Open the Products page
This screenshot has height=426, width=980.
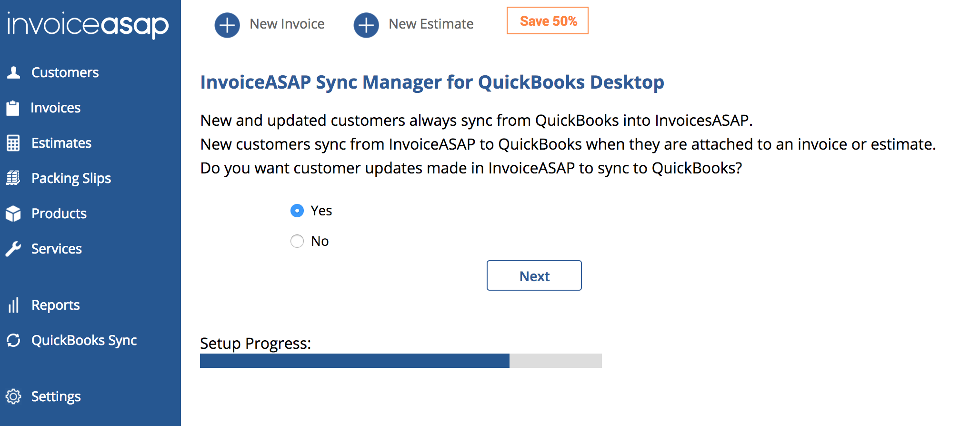[59, 213]
